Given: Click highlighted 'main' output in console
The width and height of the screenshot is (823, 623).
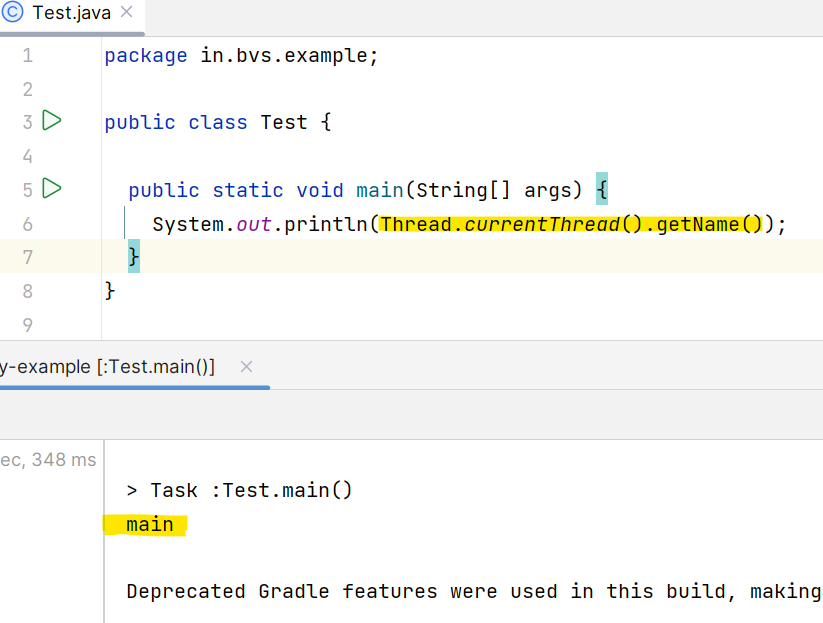Looking at the screenshot, I should [150, 524].
